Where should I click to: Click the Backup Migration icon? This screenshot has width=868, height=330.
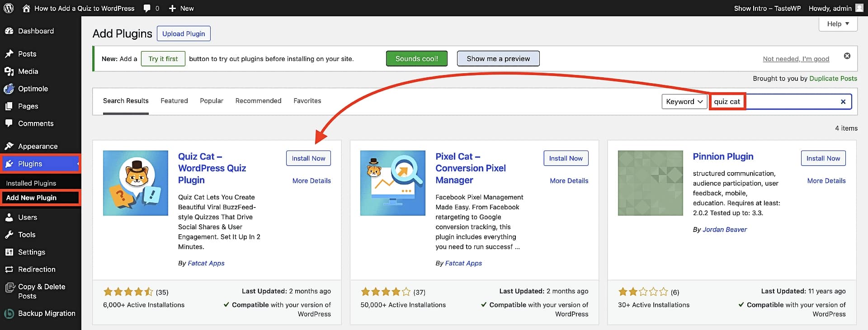(x=9, y=313)
